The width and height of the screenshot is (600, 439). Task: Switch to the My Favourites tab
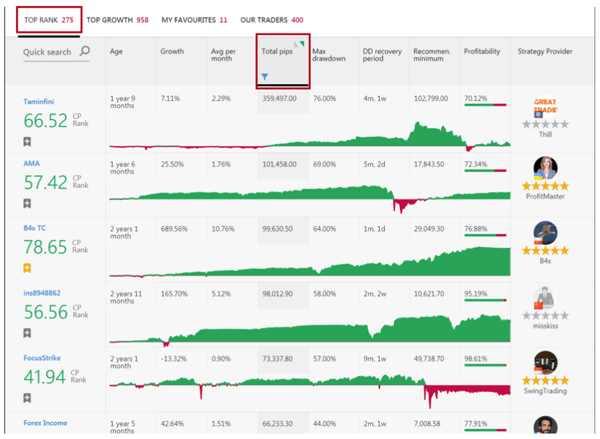194,19
